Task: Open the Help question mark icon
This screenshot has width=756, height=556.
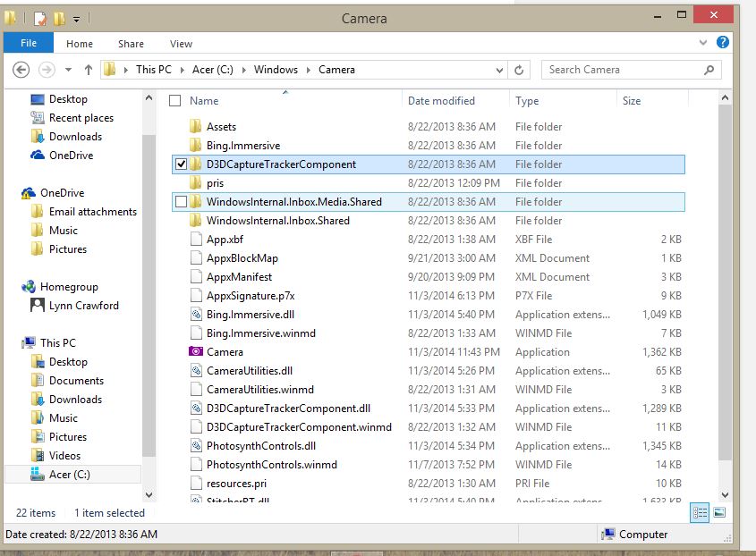Action: click(722, 42)
